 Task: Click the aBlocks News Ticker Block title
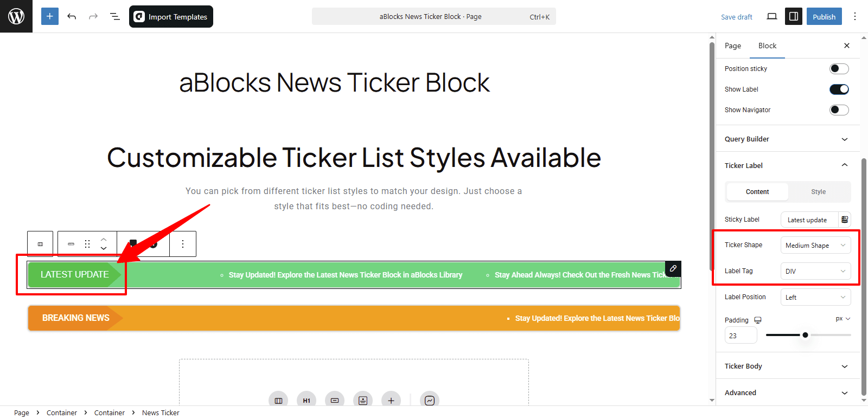[335, 83]
